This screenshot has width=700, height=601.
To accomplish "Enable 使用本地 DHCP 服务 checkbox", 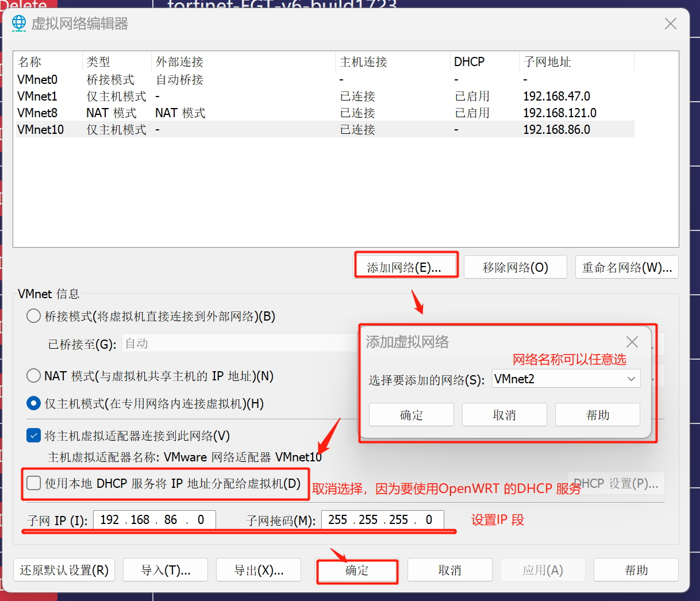I will point(33,483).
